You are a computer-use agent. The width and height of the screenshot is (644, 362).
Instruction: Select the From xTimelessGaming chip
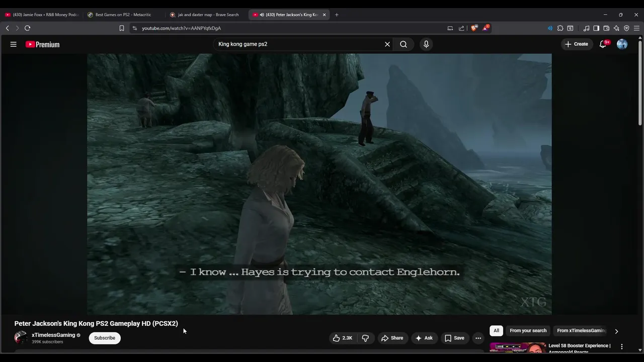(581, 331)
